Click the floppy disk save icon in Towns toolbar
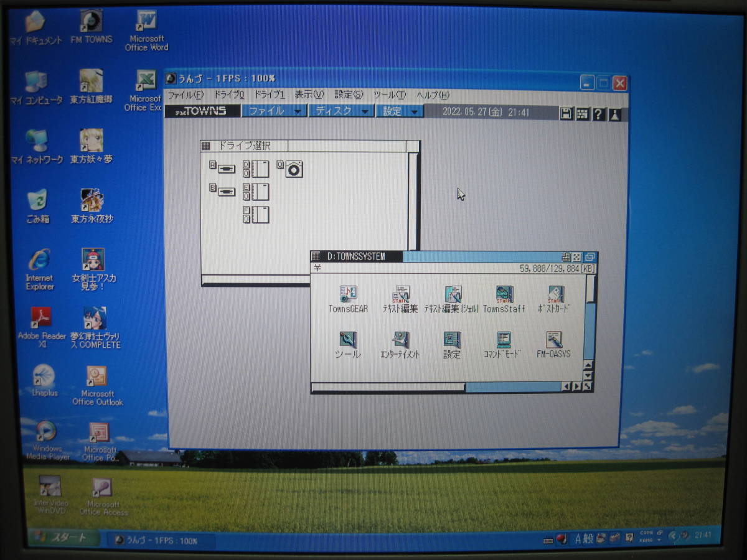The width and height of the screenshot is (747, 560). click(x=566, y=113)
